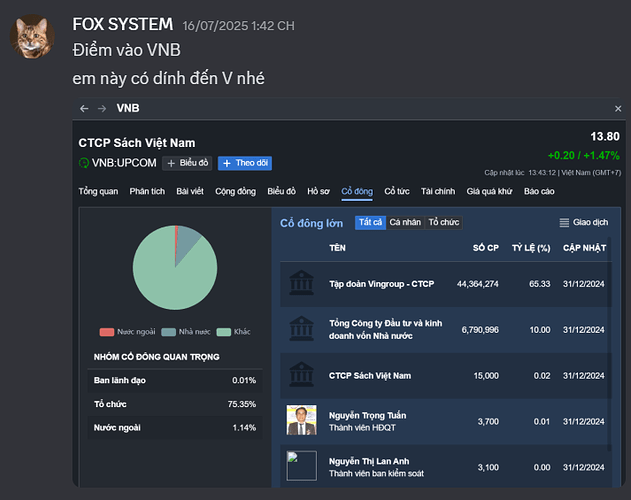Click the name Nguyễn Thị Lan Anh
This screenshot has width=631, height=500.
click(369, 461)
